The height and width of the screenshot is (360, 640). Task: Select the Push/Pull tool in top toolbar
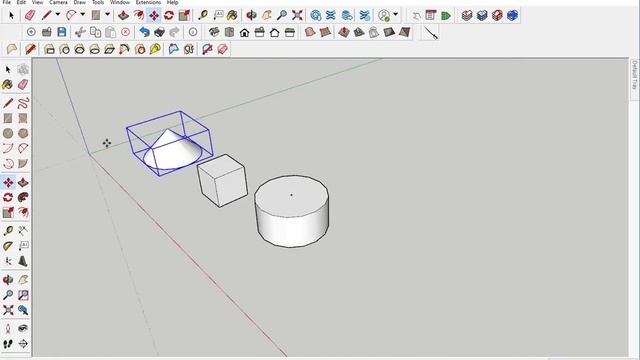tap(123, 16)
